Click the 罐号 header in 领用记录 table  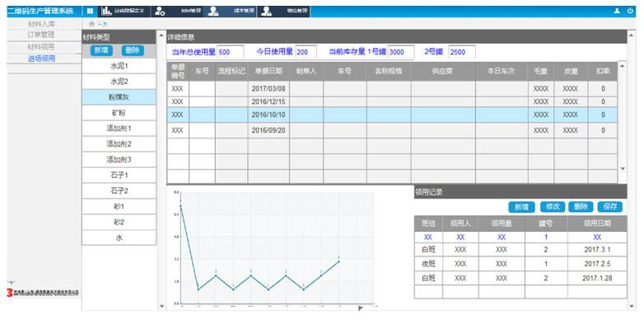(x=546, y=223)
